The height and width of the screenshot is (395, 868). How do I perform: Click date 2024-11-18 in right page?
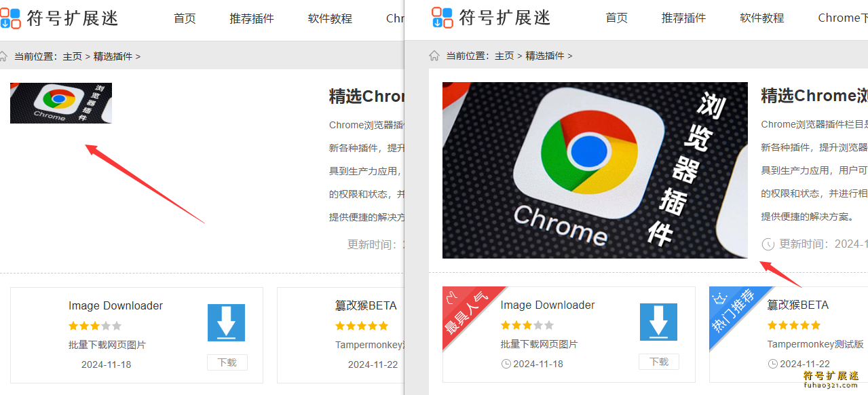point(538,364)
